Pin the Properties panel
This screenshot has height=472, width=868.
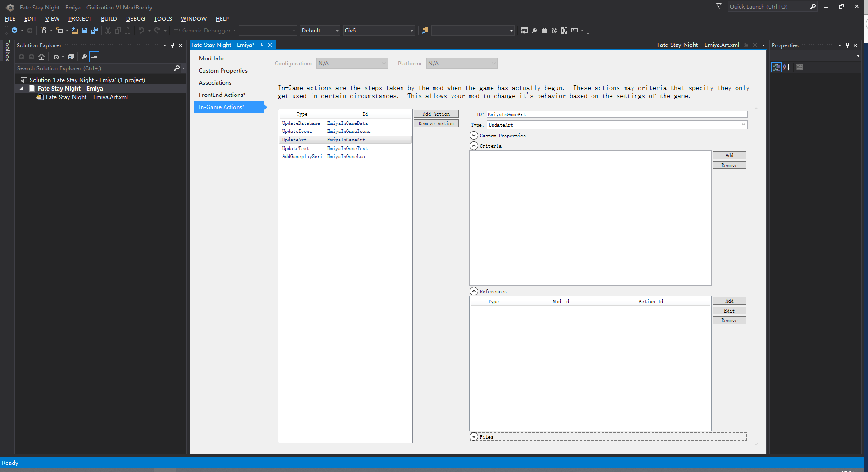click(847, 45)
